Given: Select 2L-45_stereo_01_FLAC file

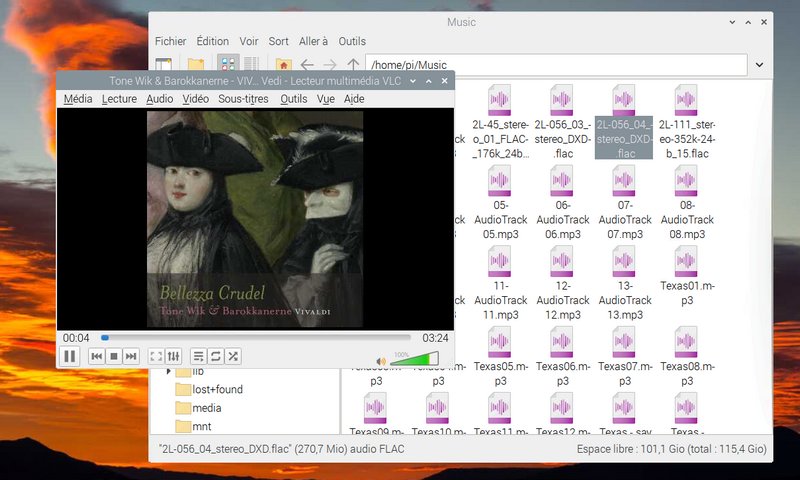Looking at the screenshot, I should (x=500, y=122).
